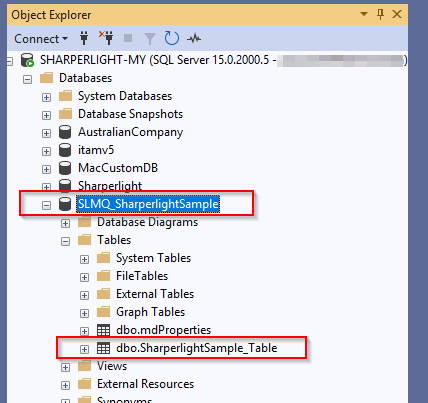This screenshot has width=428, height=403.
Task: Select System Databases in the tree
Action: point(125,96)
